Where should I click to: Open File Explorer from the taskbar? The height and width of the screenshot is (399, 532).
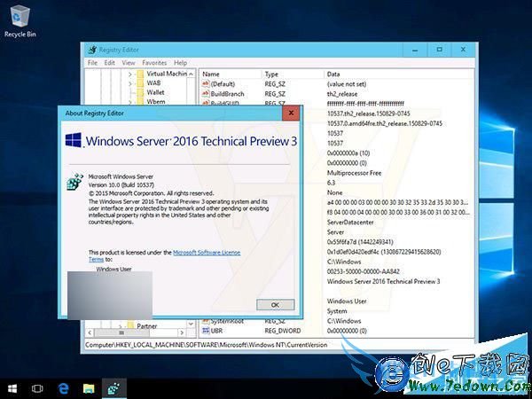click(x=89, y=389)
